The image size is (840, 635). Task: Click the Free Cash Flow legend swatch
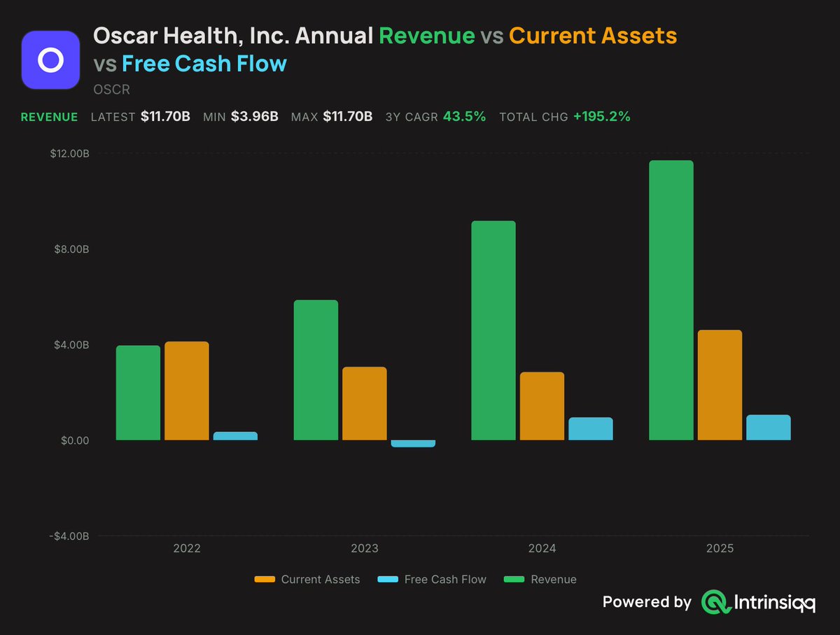click(388, 580)
